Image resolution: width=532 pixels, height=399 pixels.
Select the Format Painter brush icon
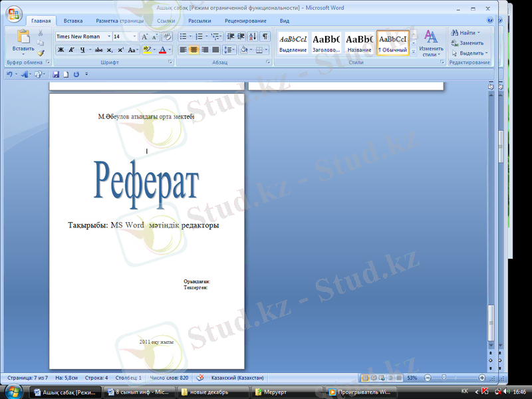[x=41, y=53]
